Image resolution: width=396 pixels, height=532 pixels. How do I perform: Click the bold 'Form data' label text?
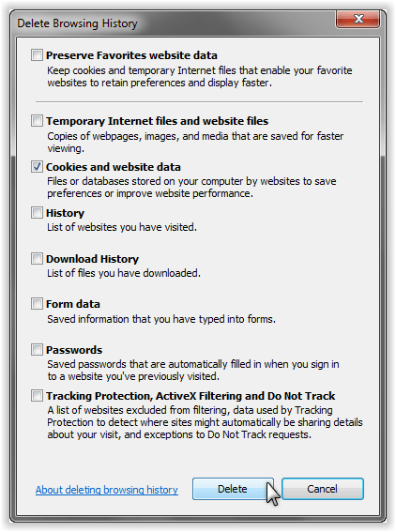[x=73, y=304]
